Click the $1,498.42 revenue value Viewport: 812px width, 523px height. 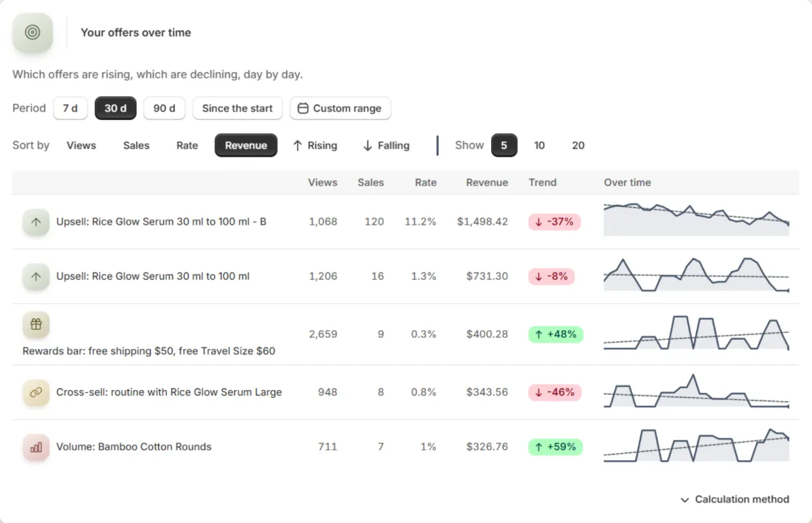482,221
